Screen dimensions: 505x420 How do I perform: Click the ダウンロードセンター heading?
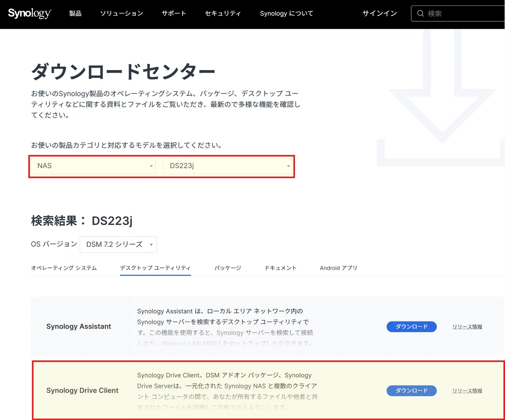123,72
